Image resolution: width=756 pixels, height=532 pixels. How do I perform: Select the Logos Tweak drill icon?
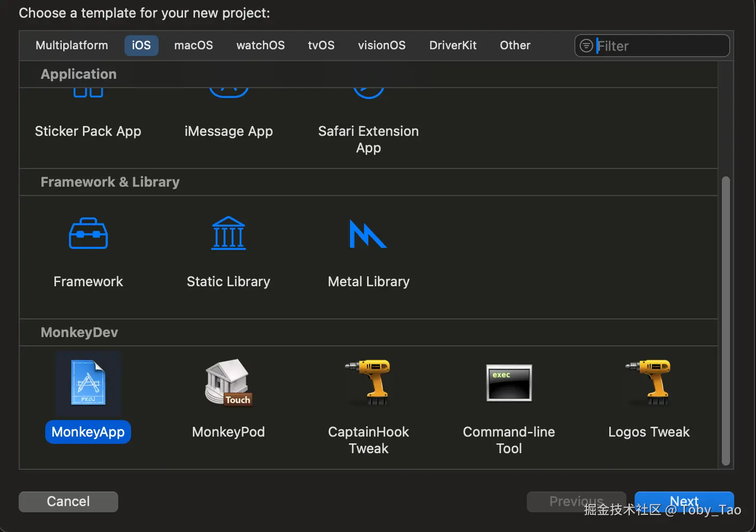pos(649,383)
